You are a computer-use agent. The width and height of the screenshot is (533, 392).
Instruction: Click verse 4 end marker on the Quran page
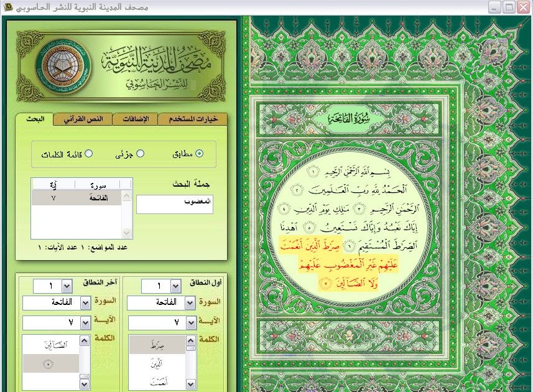(284, 208)
